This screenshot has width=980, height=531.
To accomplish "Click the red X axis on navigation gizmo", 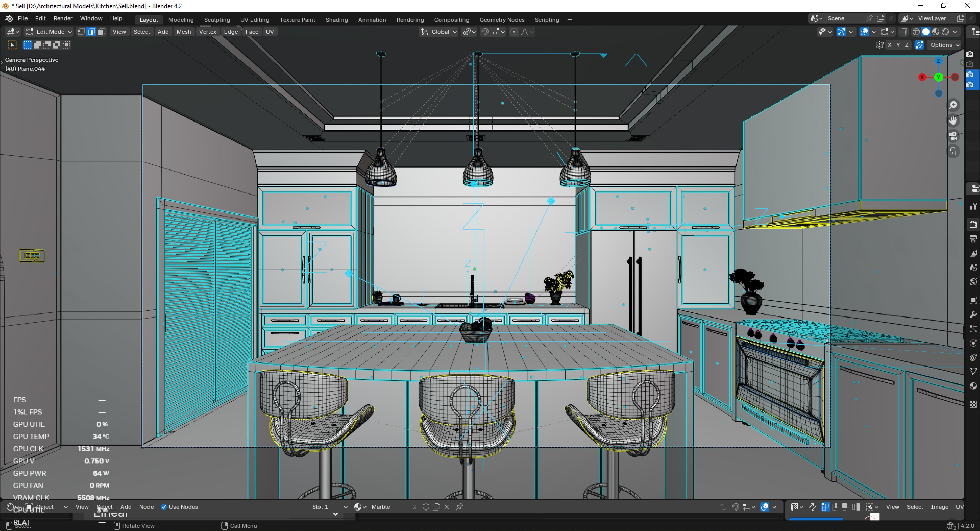I will click(x=922, y=77).
